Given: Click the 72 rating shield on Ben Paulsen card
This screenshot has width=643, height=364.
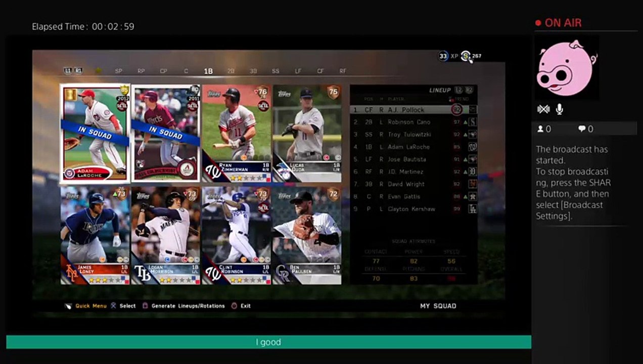Looking at the screenshot, I should click(333, 194).
